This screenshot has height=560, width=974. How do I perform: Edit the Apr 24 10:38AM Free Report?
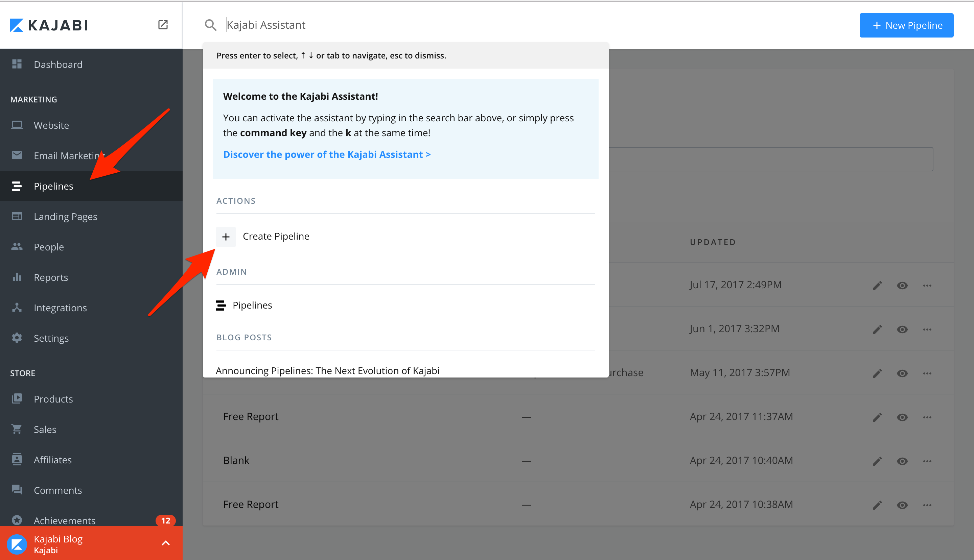coord(877,505)
